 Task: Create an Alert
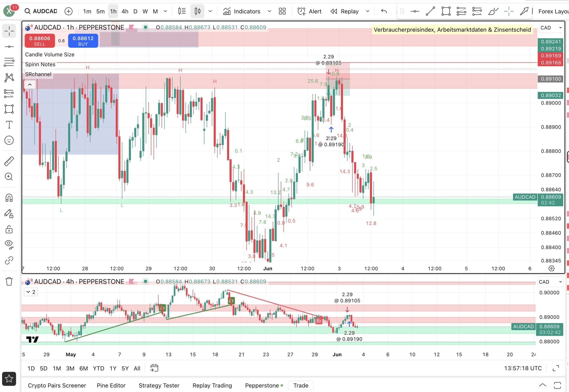tap(309, 11)
